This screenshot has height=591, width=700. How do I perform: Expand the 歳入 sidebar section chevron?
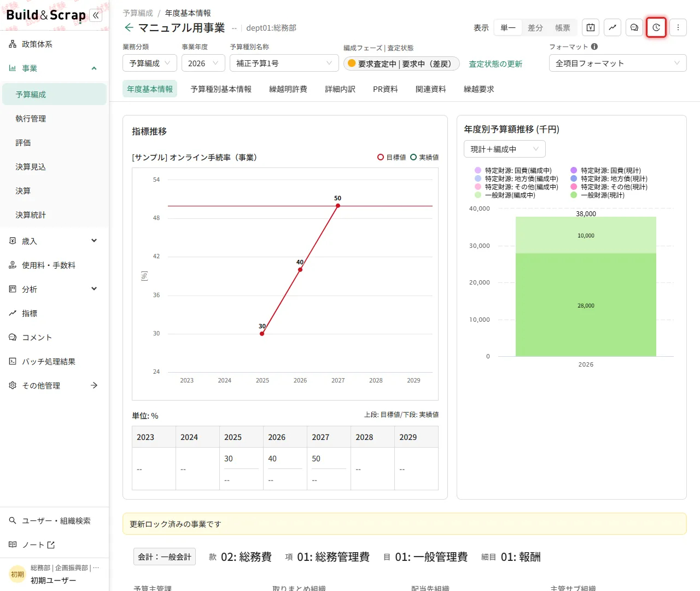coord(94,241)
